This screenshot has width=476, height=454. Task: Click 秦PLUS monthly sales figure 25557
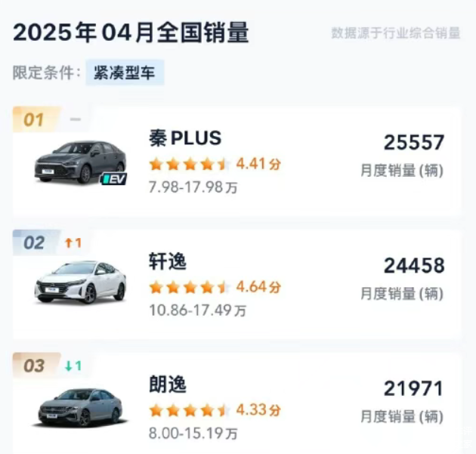coord(413,142)
